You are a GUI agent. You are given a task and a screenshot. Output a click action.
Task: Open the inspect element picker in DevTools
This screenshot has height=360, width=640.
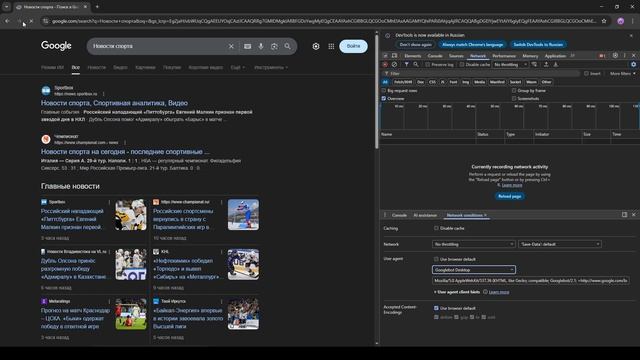(385, 56)
